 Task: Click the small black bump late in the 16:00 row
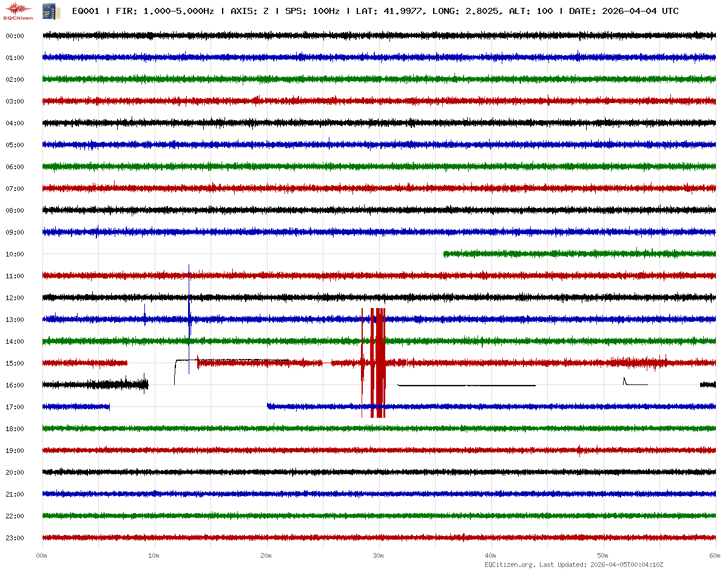[624, 381]
